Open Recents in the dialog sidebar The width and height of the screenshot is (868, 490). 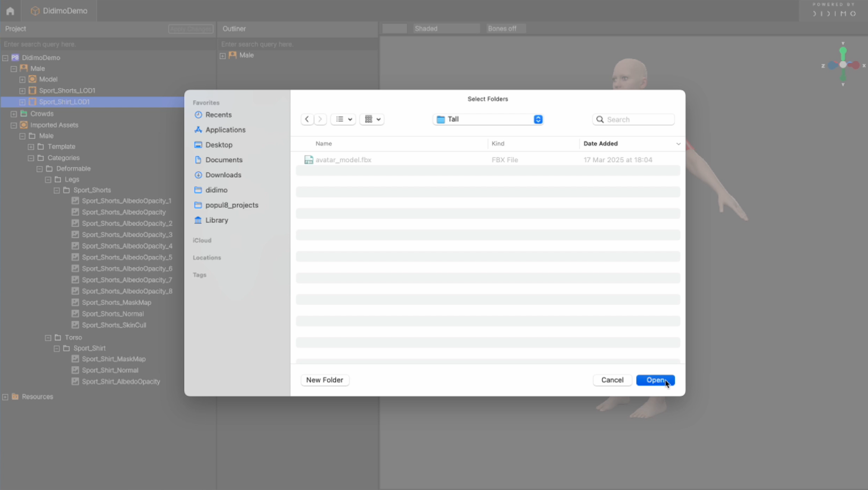[x=218, y=115]
